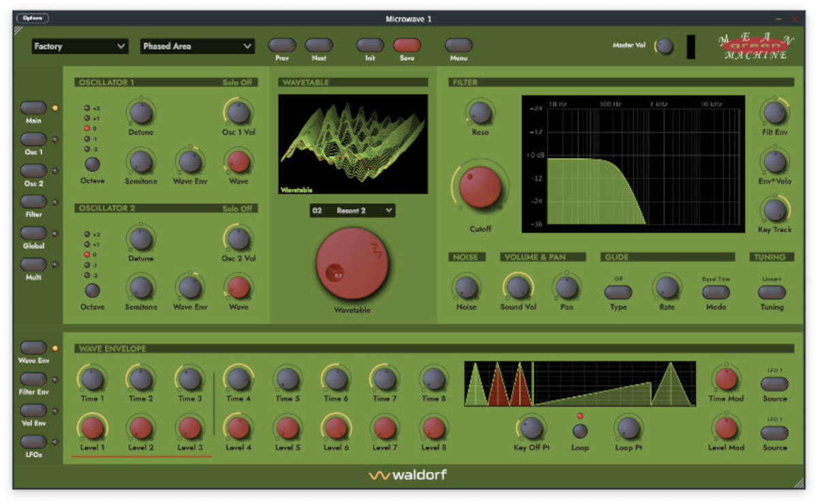Click the Filt Env knob
This screenshot has width=818, height=504.
(774, 112)
